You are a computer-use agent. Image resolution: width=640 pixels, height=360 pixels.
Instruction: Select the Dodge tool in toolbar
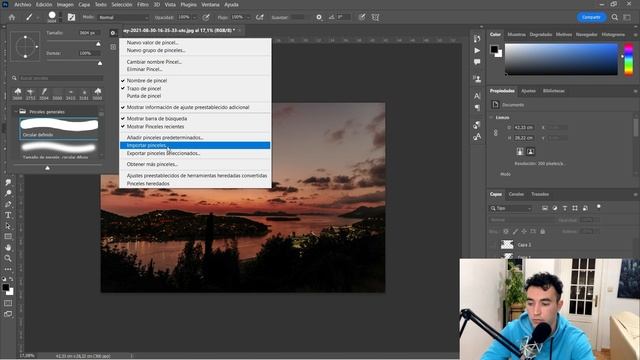pos(8,193)
